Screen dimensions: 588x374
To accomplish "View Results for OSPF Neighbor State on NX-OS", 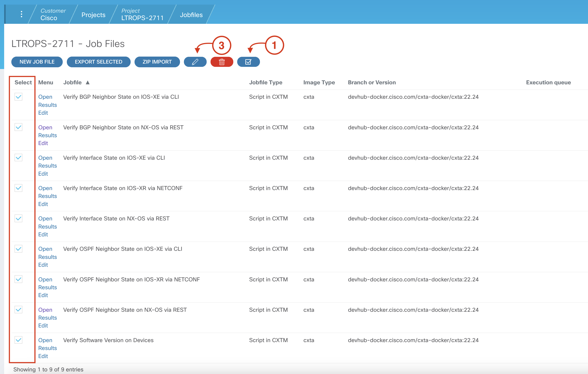I will 47,318.
